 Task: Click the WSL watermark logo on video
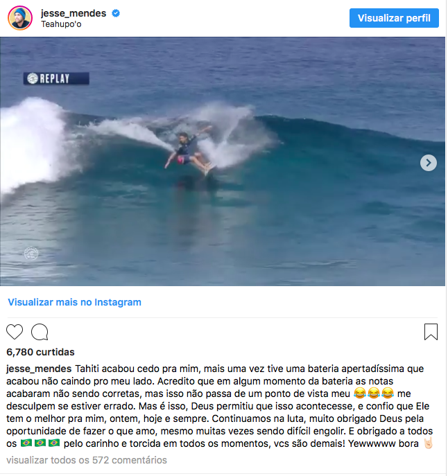coord(31,254)
